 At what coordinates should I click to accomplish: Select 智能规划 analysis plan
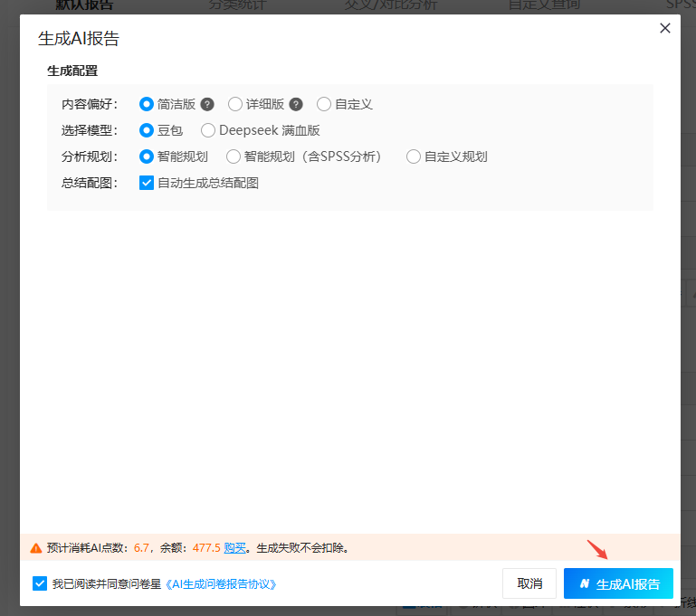pos(147,156)
